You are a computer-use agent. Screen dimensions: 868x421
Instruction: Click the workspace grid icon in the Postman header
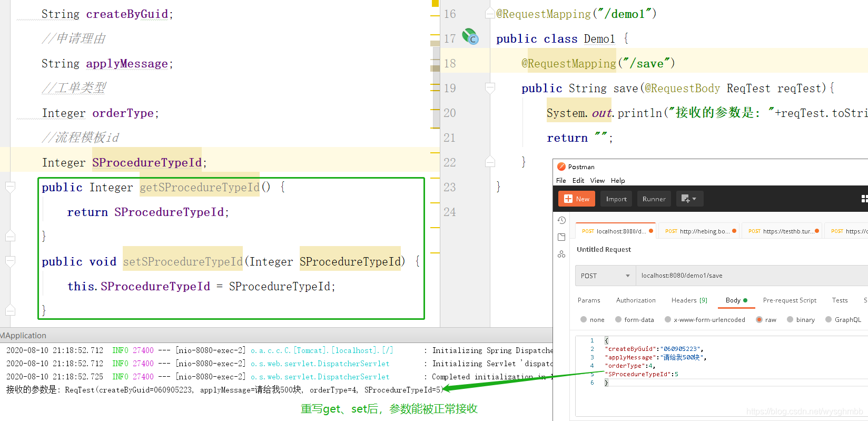[864, 199]
